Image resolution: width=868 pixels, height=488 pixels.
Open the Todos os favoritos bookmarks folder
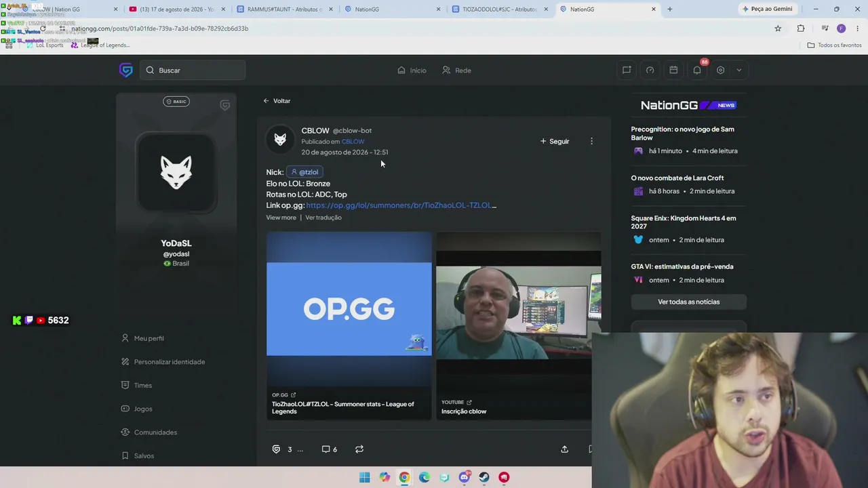834,45
